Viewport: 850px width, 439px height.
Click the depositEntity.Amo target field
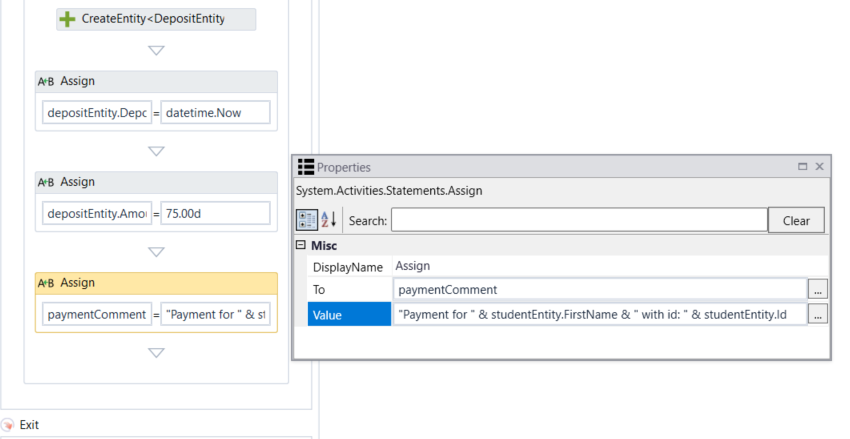pyautogui.click(x=97, y=214)
